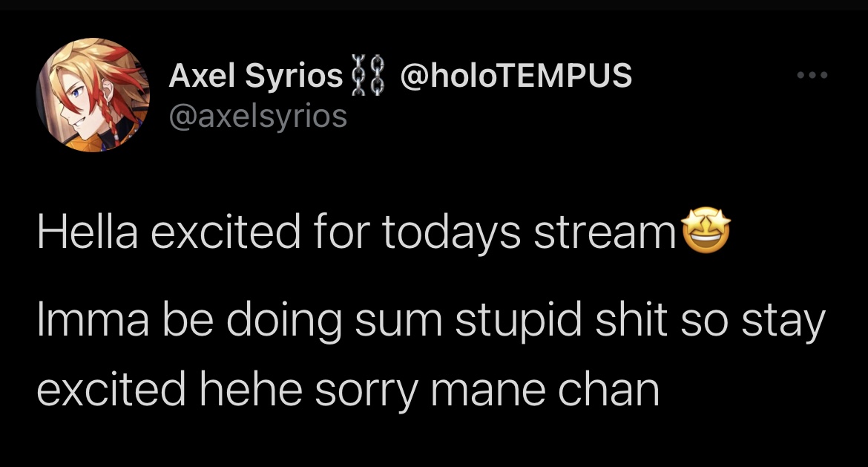Click the line "Hella excited for todays stream"
This screenshot has height=467, width=868.
355,233
